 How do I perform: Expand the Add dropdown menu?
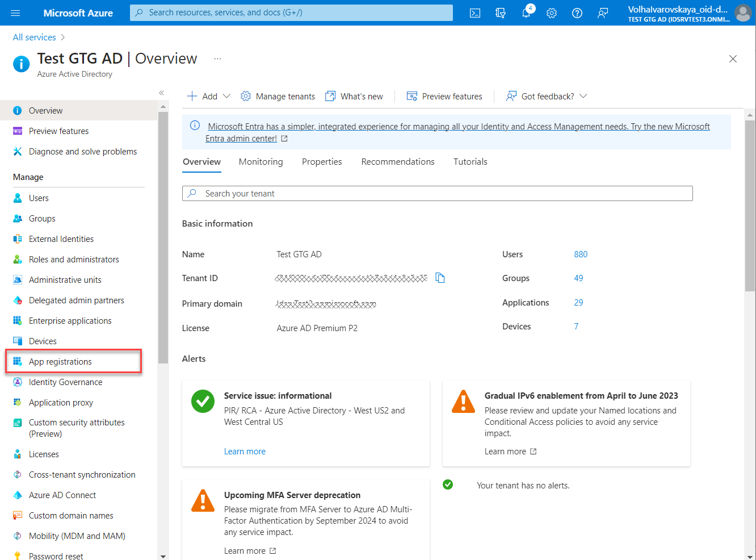click(226, 96)
